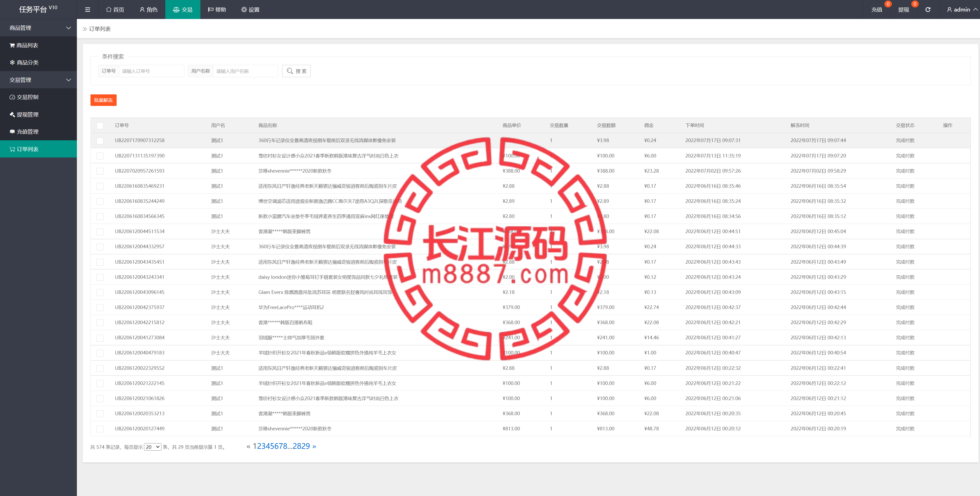Open 商品列表 in the sidebar
Screen dimensions: 980x496
click(x=38, y=45)
